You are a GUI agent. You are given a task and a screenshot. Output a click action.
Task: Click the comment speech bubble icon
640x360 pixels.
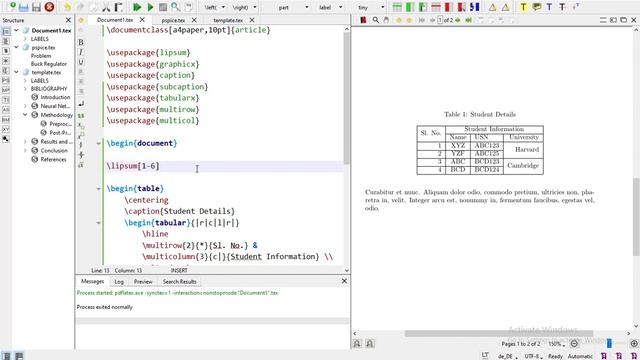coord(537,7)
